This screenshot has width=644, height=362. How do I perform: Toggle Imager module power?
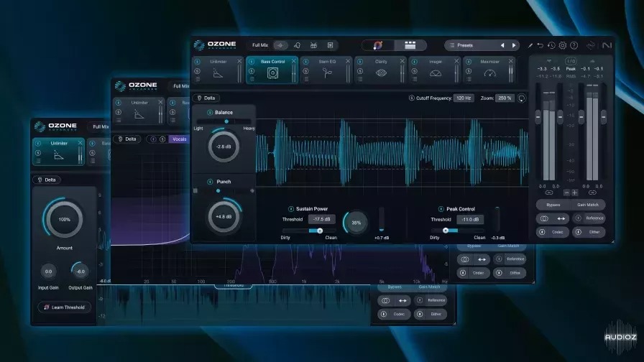pyautogui.click(x=415, y=62)
